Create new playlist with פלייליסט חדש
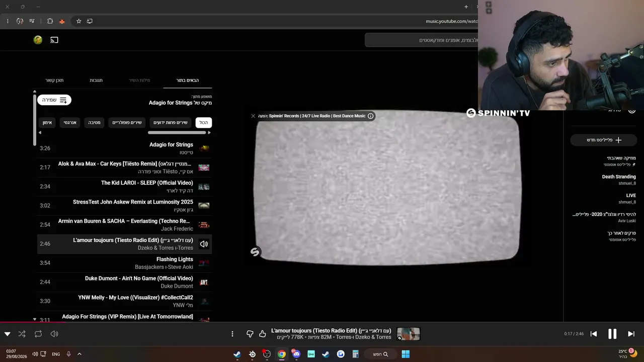This screenshot has width=644, height=362. (x=604, y=140)
